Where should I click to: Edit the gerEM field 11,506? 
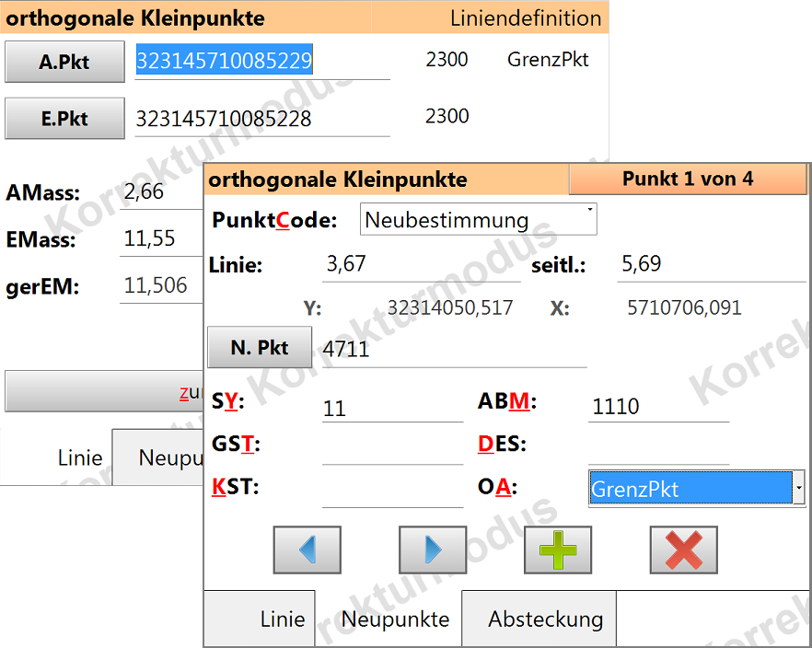162,285
